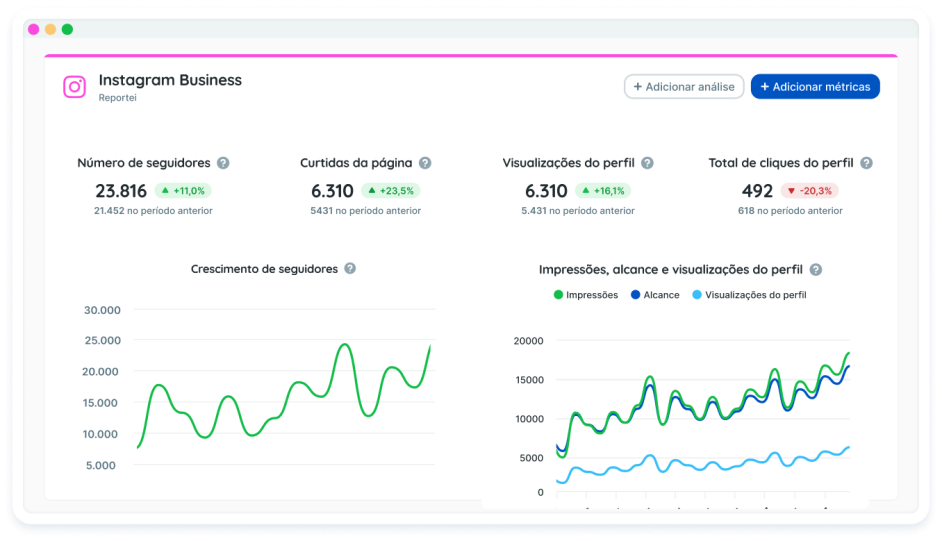
Task: Click the 23.816 followers value
Action: (x=121, y=191)
